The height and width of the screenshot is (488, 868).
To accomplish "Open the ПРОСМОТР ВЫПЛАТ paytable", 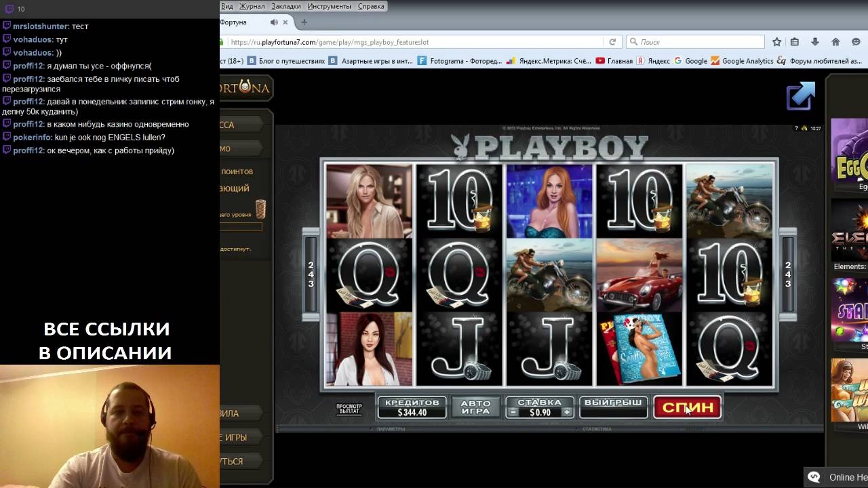I will pyautogui.click(x=349, y=409).
